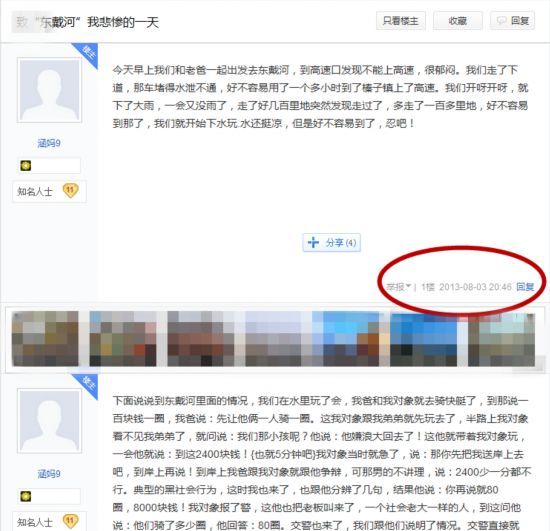
Task: Click the first pixelated banner thumbnail
Action: point(45,339)
